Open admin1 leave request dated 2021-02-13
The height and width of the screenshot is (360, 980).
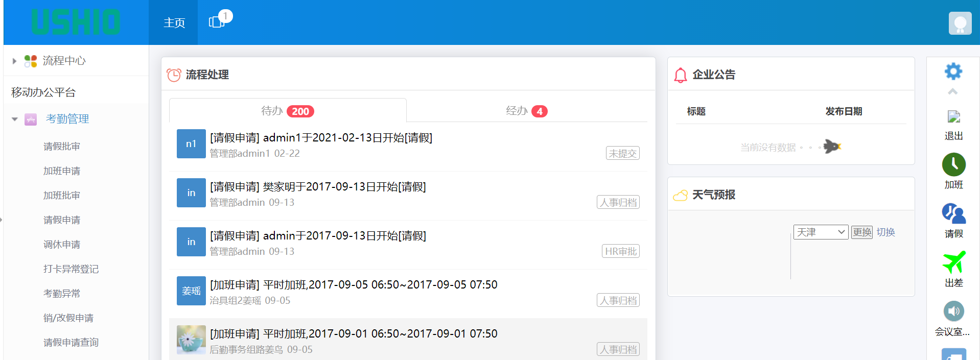click(321, 138)
